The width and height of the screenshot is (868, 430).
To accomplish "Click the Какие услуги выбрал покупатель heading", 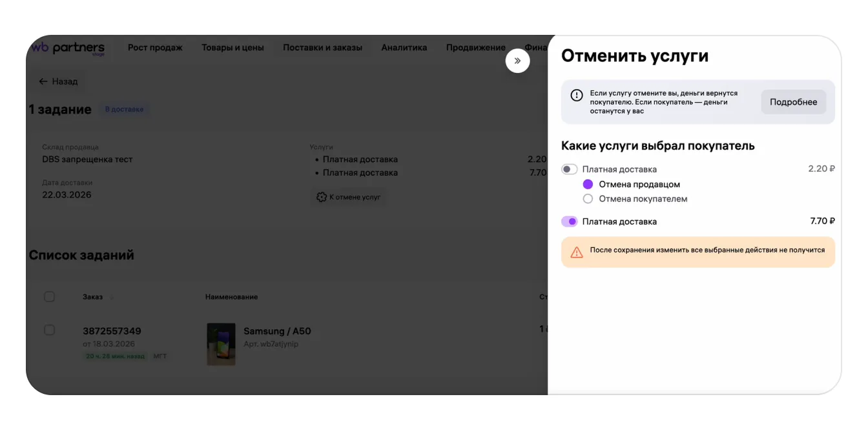I will coord(658,146).
